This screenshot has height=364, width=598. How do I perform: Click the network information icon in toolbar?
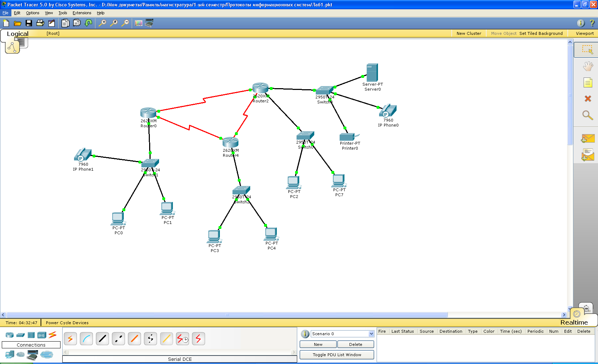click(581, 23)
